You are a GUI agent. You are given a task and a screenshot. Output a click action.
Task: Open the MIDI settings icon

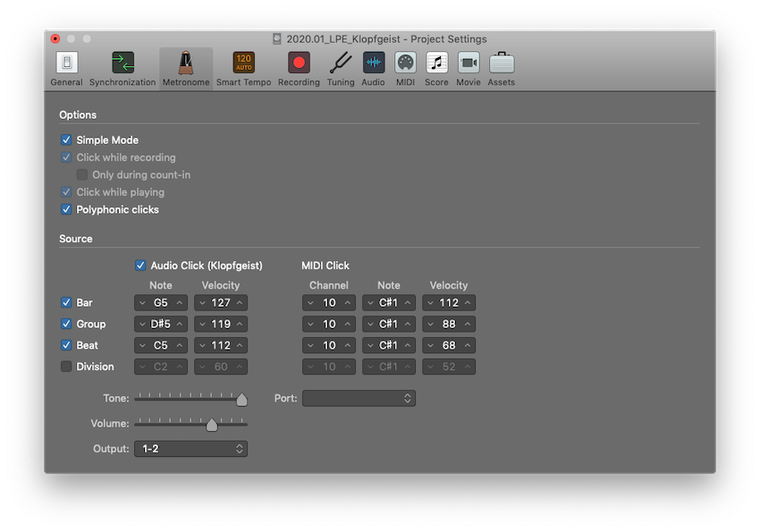click(x=405, y=63)
